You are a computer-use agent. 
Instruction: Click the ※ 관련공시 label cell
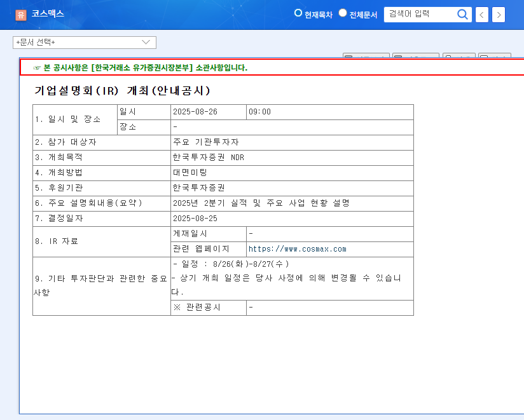209,308
